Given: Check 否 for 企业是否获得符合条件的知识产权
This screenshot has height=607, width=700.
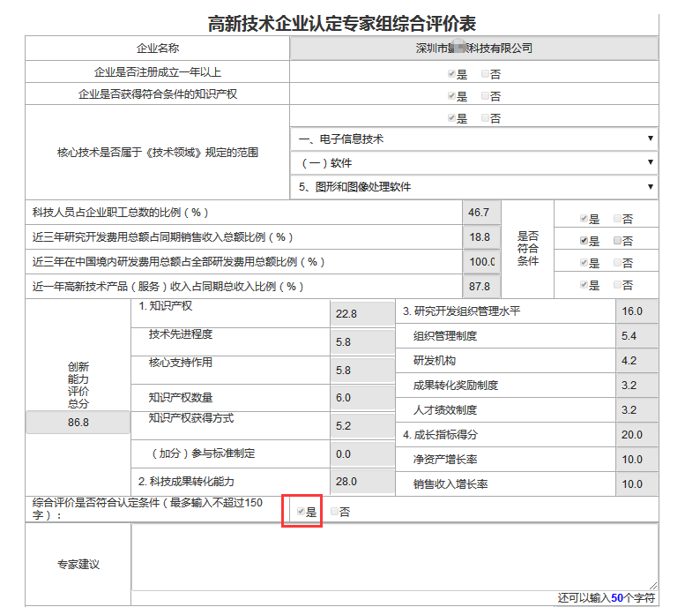Looking at the screenshot, I should click(x=485, y=96).
